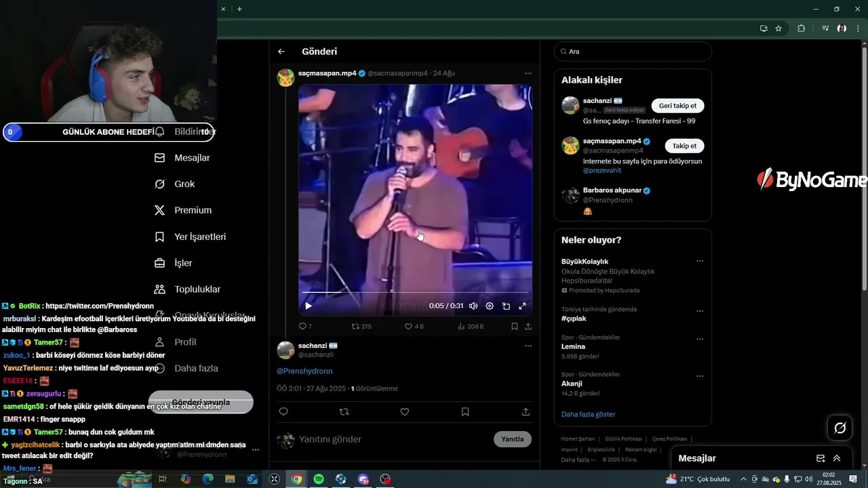Repost the sachanzi reply
Image resolution: width=868 pixels, height=488 pixels.
(344, 411)
